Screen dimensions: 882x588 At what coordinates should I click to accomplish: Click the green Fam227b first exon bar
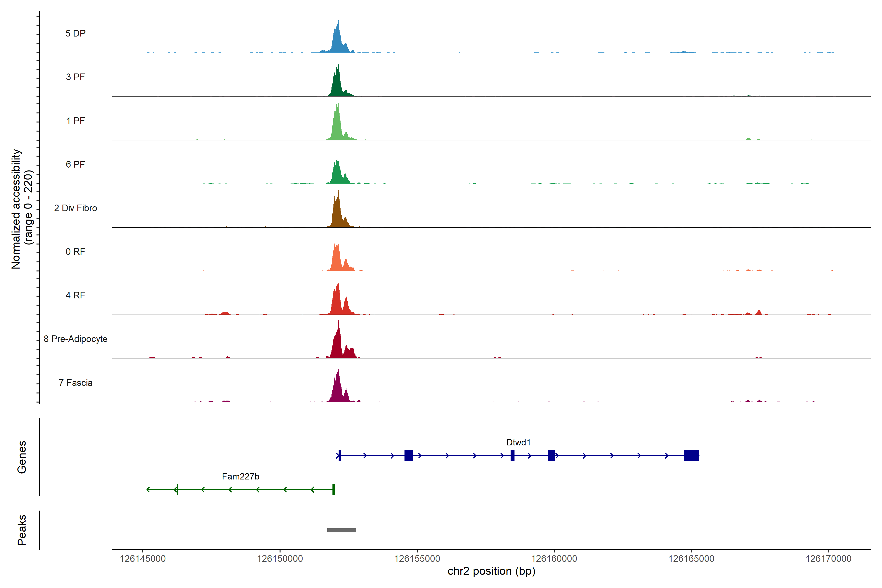click(x=333, y=489)
